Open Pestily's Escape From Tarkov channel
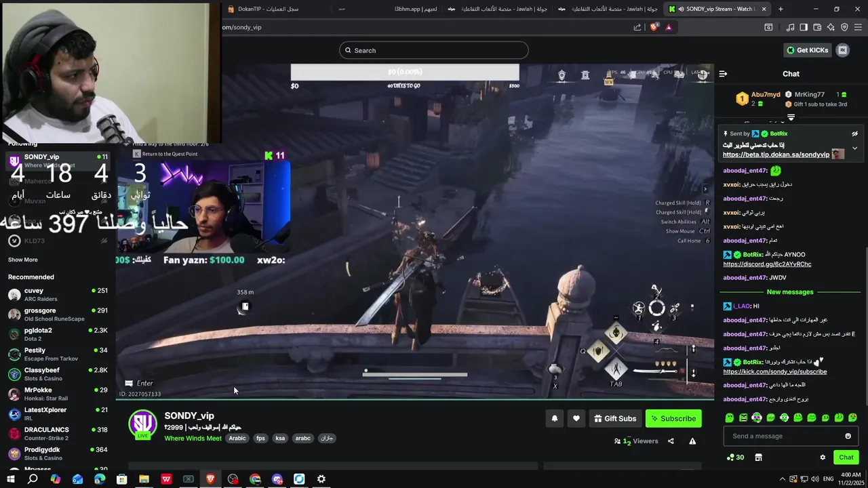 pyautogui.click(x=58, y=354)
